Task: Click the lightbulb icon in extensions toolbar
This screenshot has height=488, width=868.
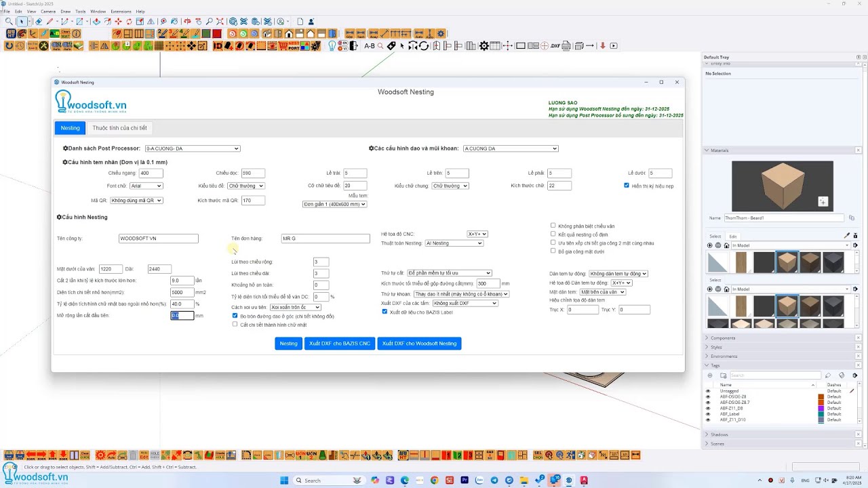Action: pos(332,45)
